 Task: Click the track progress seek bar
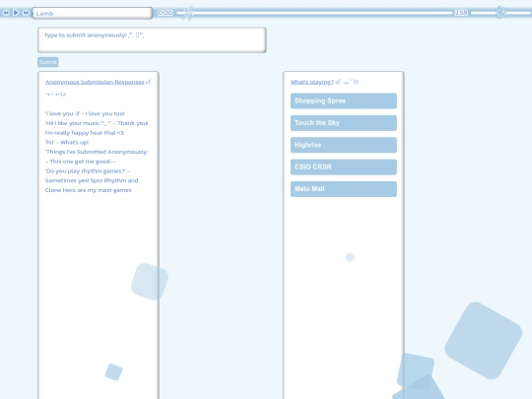[x=314, y=13]
